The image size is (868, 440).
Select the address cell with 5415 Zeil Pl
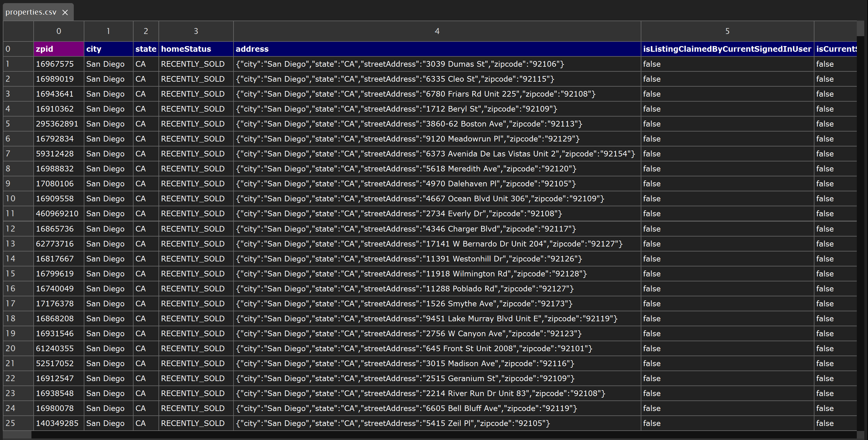click(x=437, y=423)
